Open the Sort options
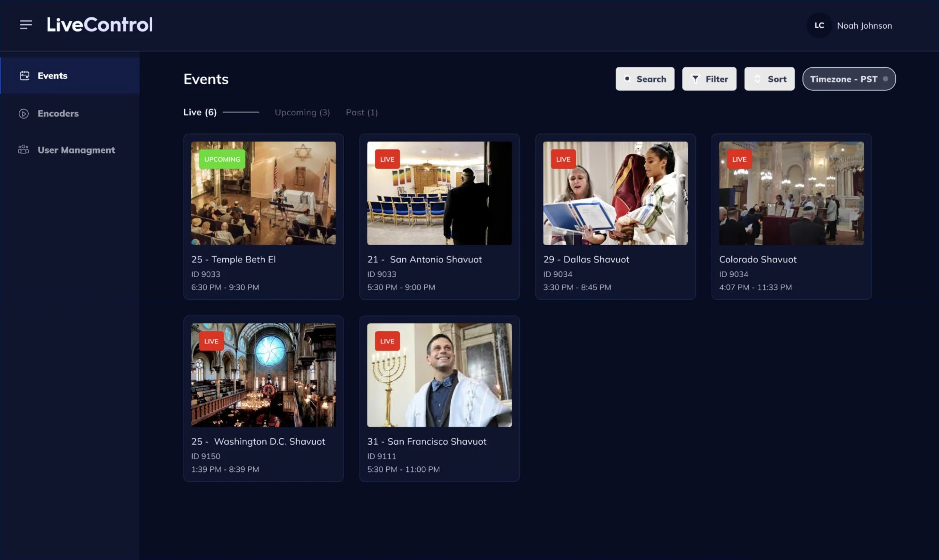This screenshot has height=560, width=939. pos(769,79)
